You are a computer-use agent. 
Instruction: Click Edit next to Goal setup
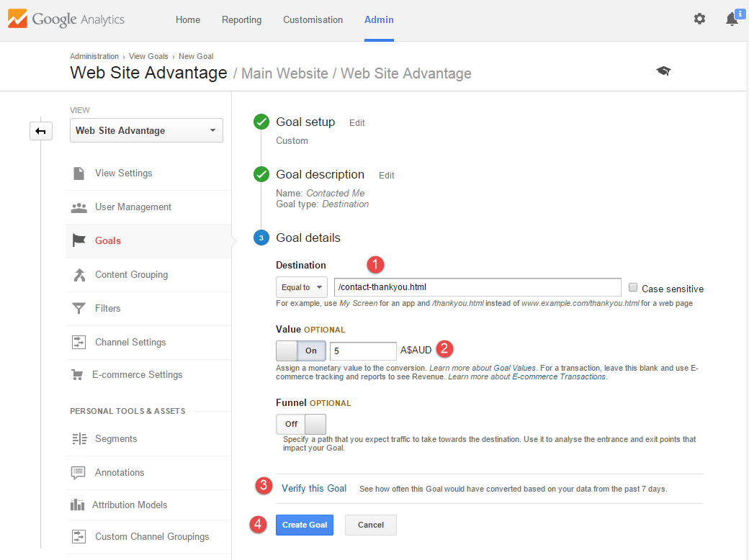(356, 122)
